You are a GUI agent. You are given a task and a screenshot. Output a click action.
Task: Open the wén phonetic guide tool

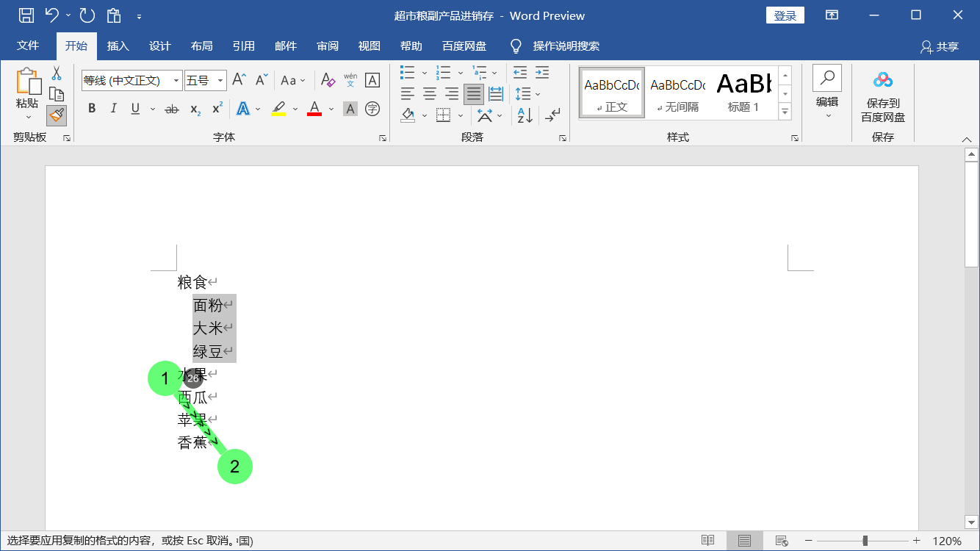click(350, 80)
